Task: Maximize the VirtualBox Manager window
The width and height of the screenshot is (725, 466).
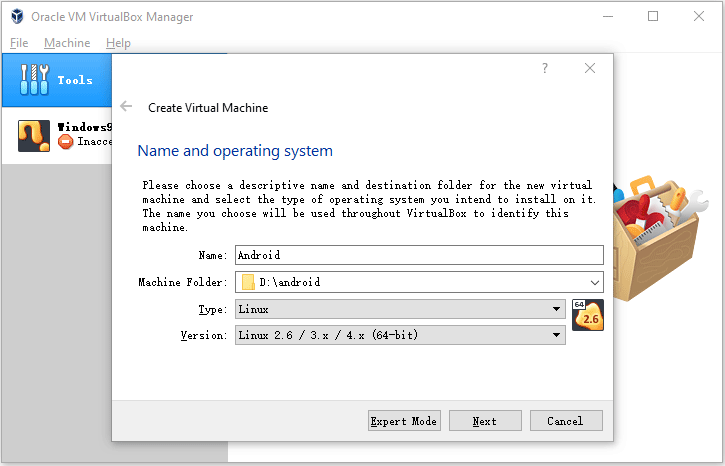Action: (653, 17)
